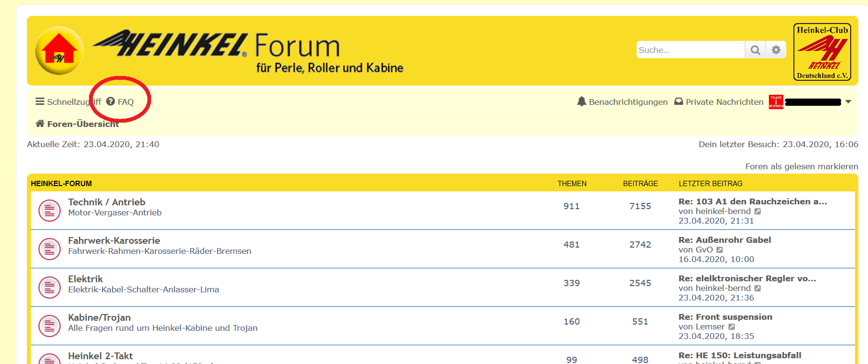Open Benachrichtigungen notifications bell
The height and width of the screenshot is (364, 868).
coord(623,102)
